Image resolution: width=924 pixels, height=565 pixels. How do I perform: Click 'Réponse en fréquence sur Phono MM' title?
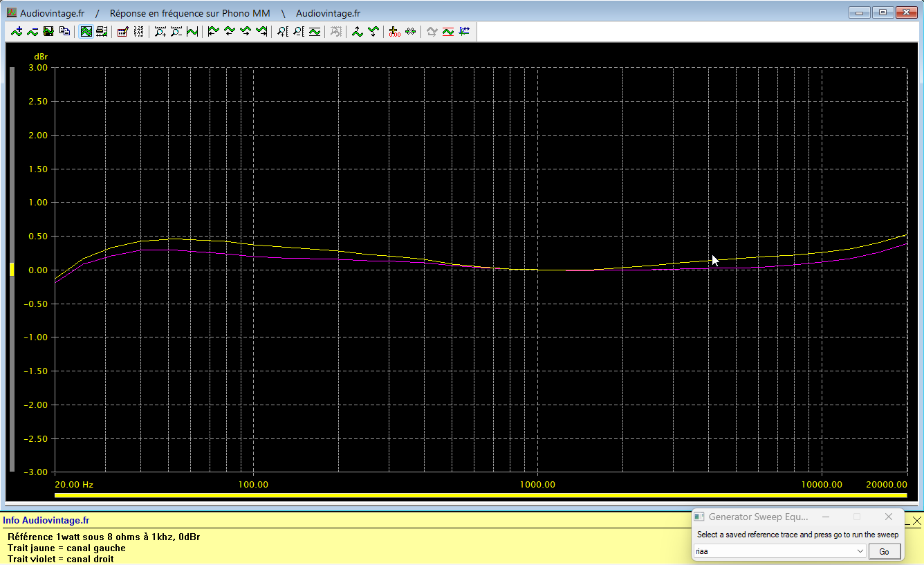[190, 13]
